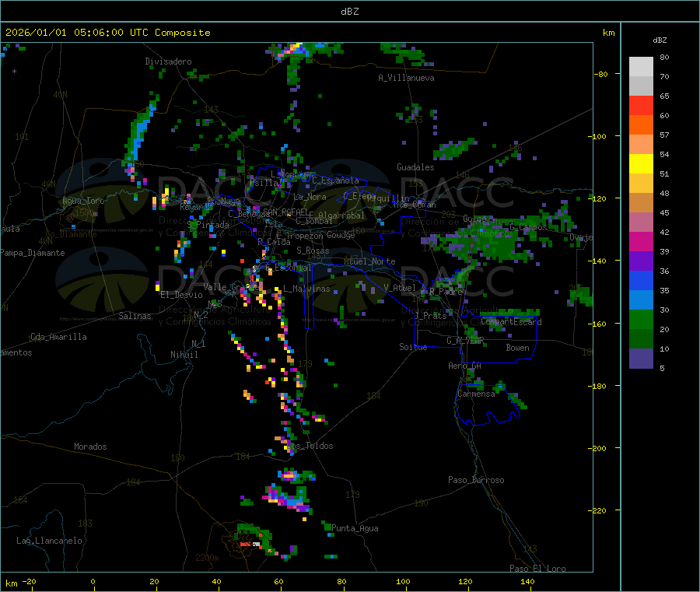The height and width of the screenshot is (592, 700).
Task: Pick the violet 36–39 dBZ legend swatch
Action: pos(641,261)
